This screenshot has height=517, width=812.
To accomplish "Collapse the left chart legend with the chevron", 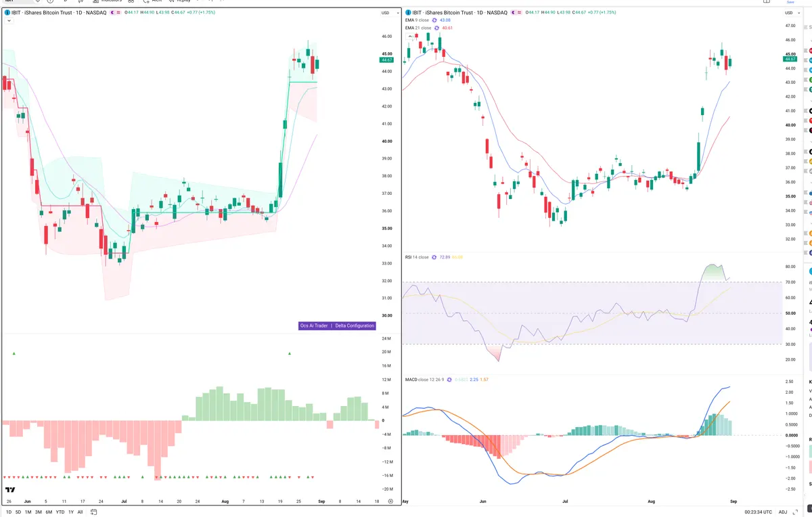I will coord(9,21).
